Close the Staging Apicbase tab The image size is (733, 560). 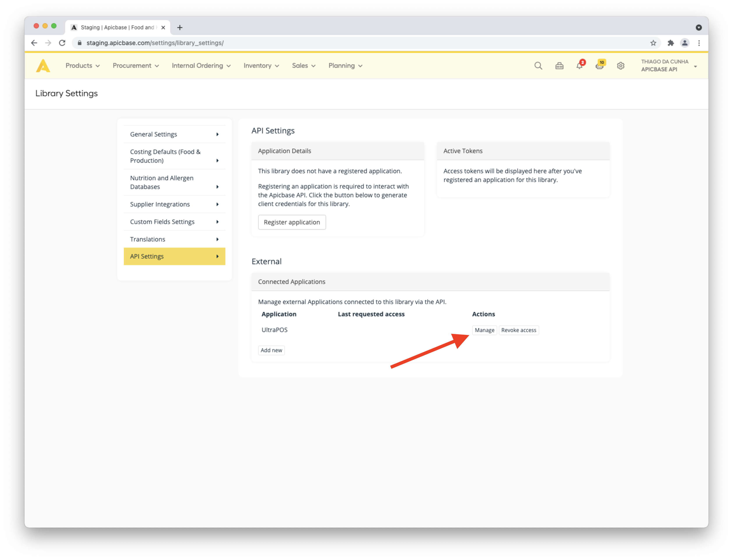[163, 27]
